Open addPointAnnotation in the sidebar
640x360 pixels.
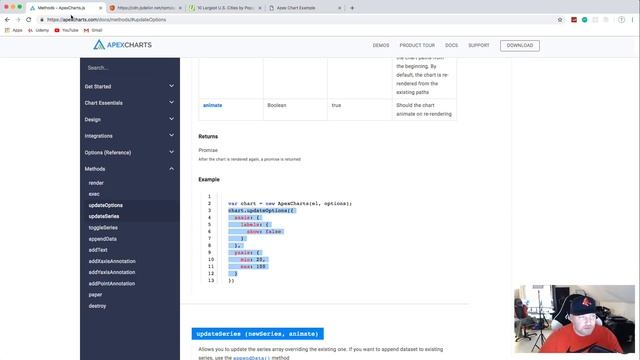tap(112, 284)
